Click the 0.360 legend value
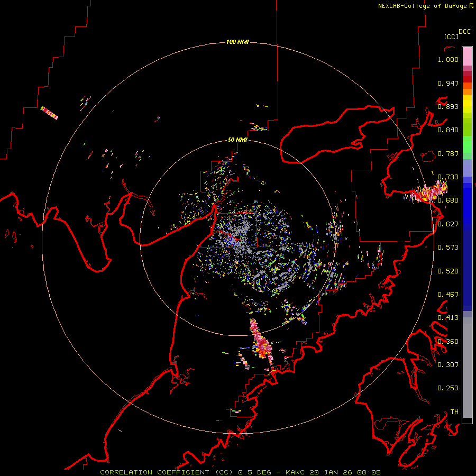The height and width of the screenshot is (476, 476). 448,342
